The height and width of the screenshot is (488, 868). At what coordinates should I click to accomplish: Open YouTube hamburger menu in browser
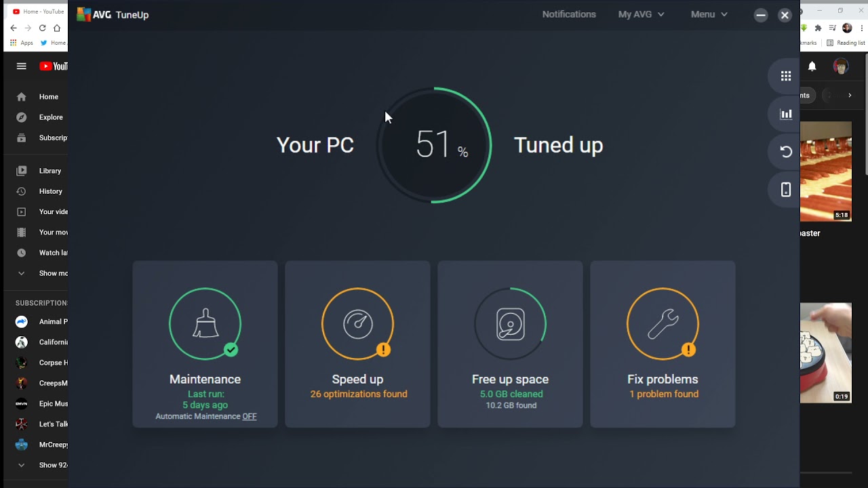[22, 66]
